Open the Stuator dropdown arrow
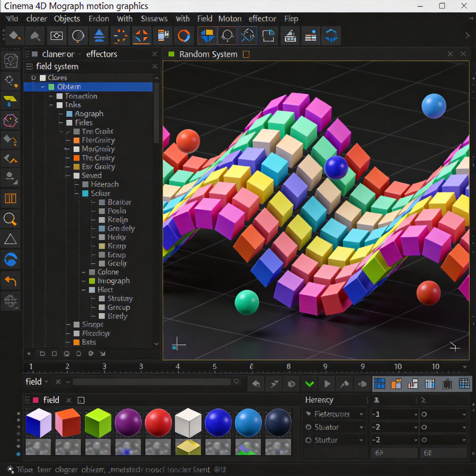The width and height of the screenshot is (476, 476). click(361, 427)
